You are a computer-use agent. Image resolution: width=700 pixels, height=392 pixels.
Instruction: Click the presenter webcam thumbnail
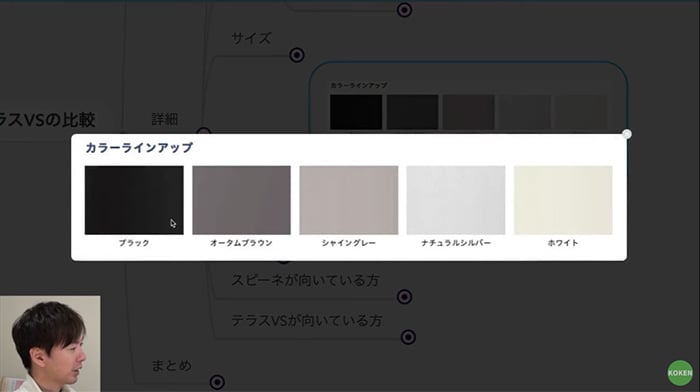[x=50, y=343]
